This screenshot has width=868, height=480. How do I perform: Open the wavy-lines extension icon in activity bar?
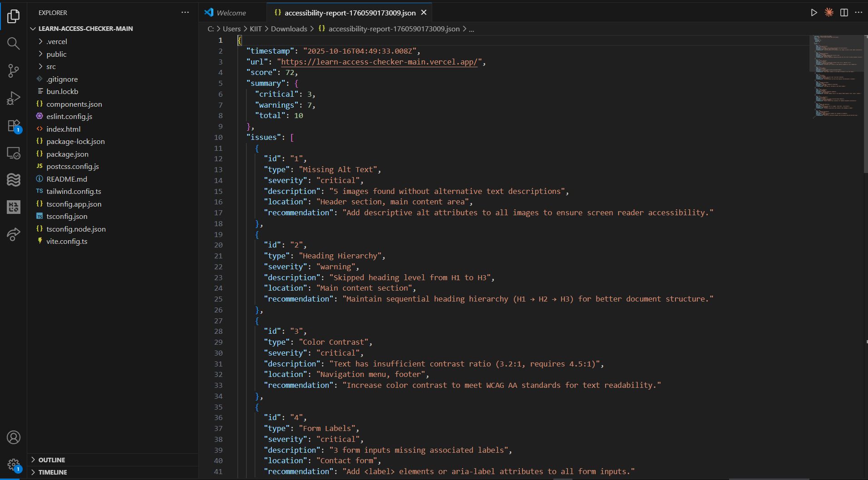[x=14, y=180]
